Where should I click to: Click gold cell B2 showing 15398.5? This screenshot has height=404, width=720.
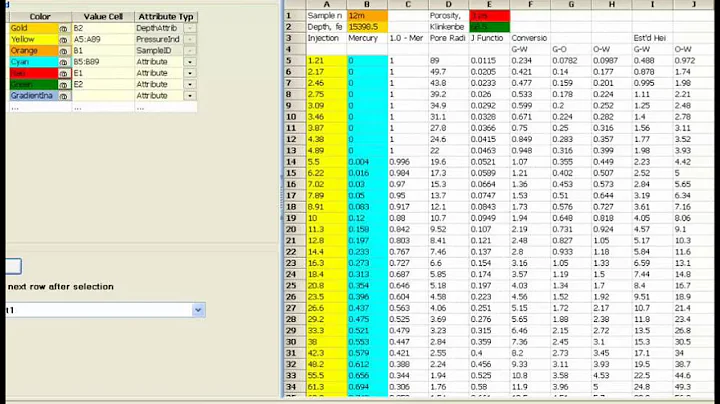pos(367,27)
